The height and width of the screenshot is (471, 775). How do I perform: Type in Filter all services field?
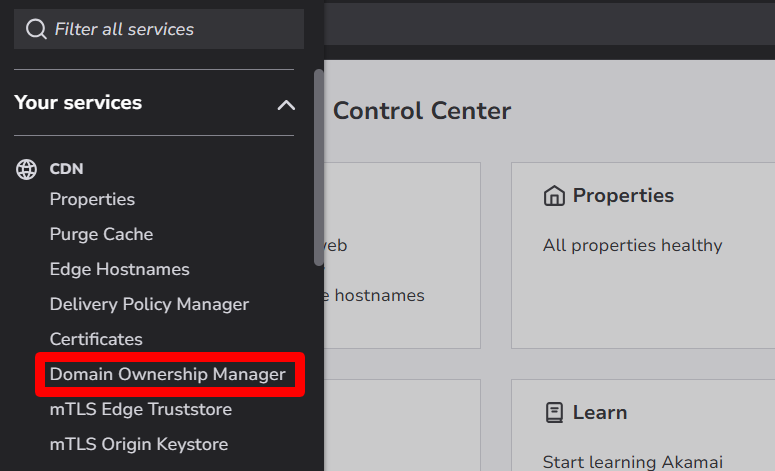pyautogui.click(x=170, y=29)
